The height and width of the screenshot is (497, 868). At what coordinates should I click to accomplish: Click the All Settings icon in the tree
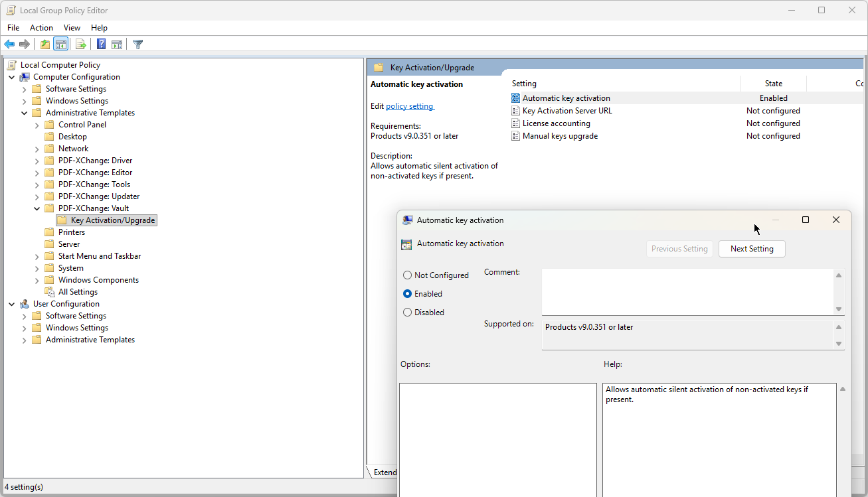point(50,292)
